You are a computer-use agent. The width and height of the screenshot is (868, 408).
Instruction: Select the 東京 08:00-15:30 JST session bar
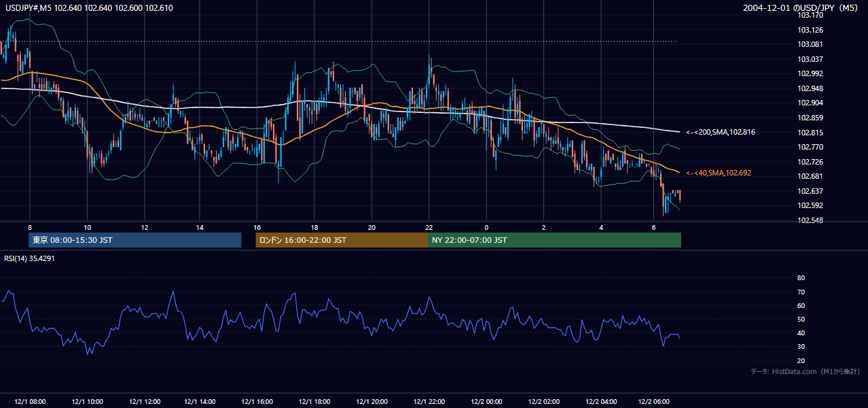[135, 240]
